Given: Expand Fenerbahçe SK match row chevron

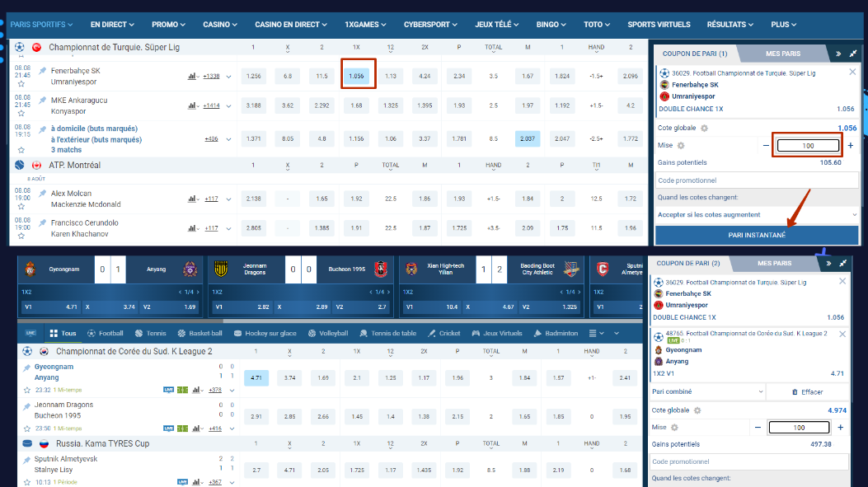Looking at the screenshot, I should 228,77.
